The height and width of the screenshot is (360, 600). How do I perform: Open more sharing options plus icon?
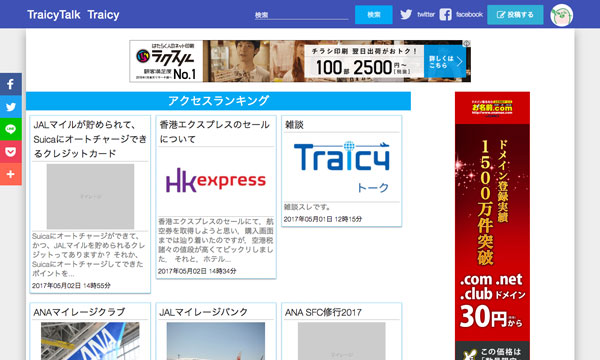click(x=11, y=174)
